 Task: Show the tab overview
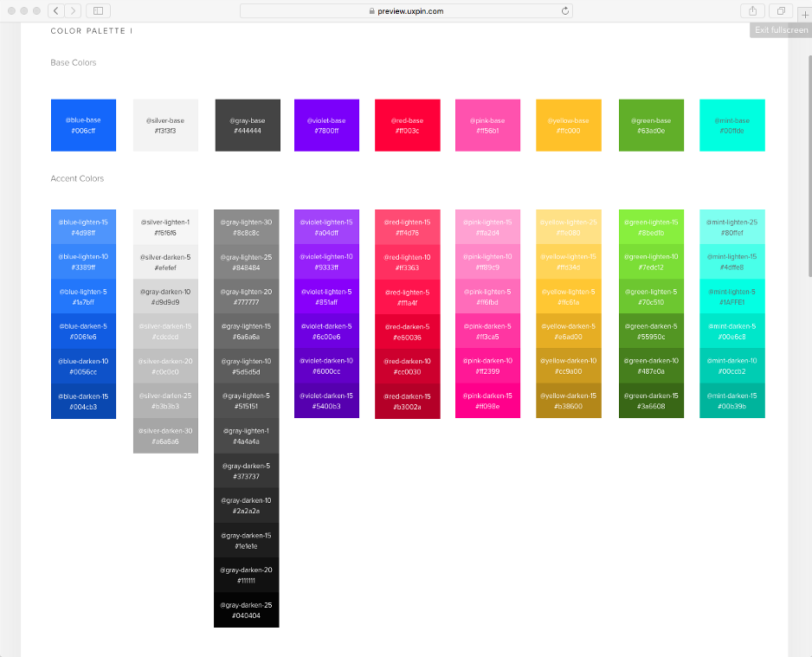coord(780,10)
